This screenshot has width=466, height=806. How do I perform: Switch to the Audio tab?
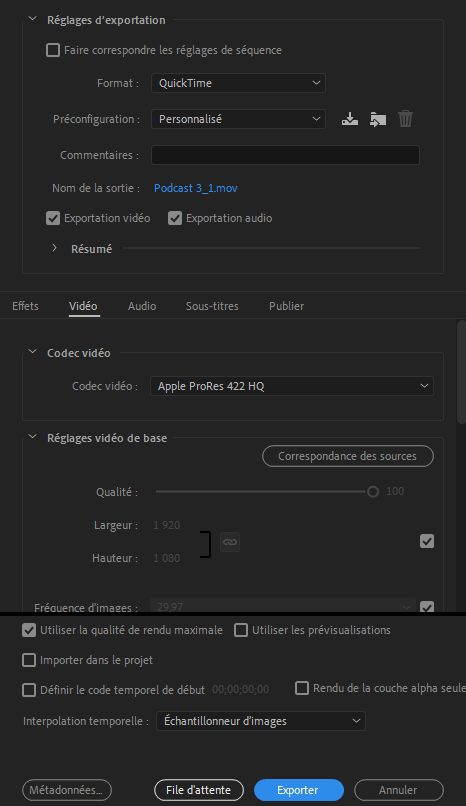click(142, 306)
